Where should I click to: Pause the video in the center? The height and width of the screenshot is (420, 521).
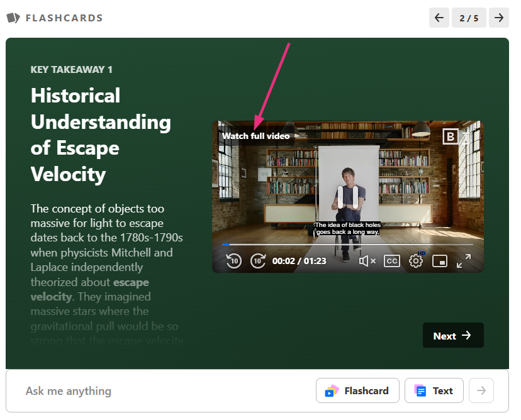(x=347, y=197)
